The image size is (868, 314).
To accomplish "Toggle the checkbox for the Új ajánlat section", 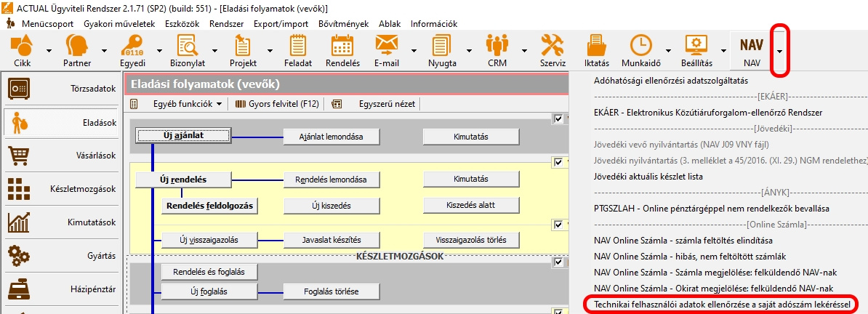I will click(558, 118).
